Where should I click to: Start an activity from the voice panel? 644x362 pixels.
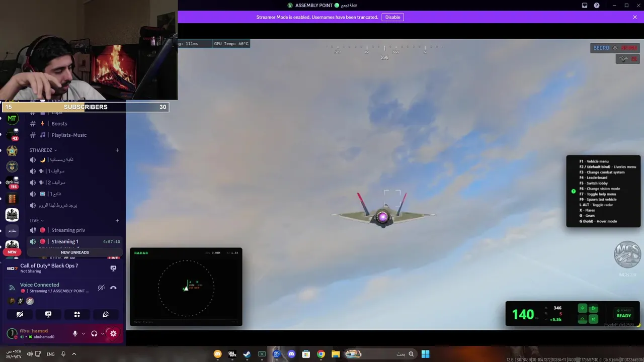[77, 314]
